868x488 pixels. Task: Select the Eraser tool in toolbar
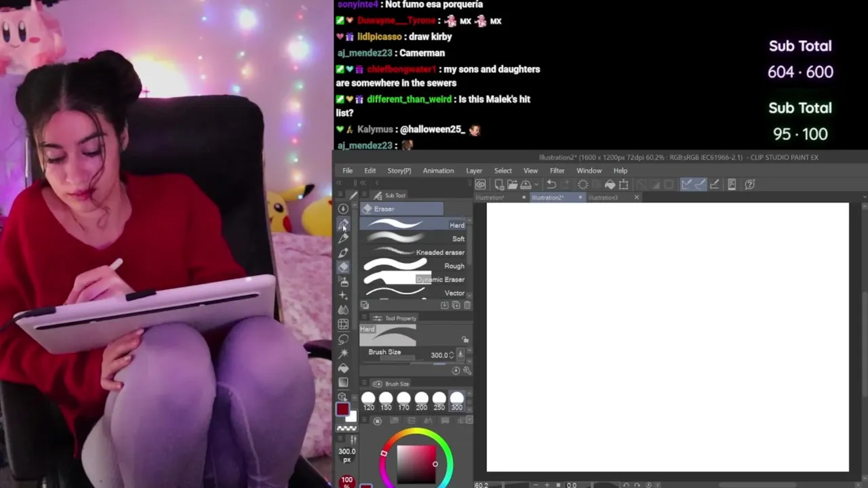point(343,266)
